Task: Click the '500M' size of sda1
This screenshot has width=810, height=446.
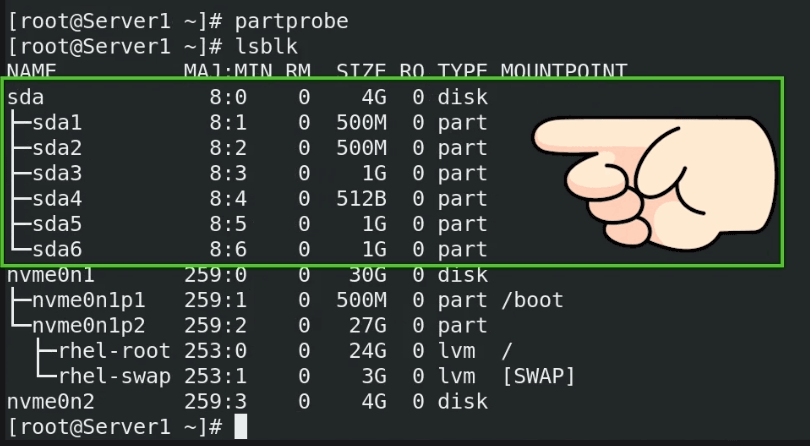Action: tap(362, 122)
